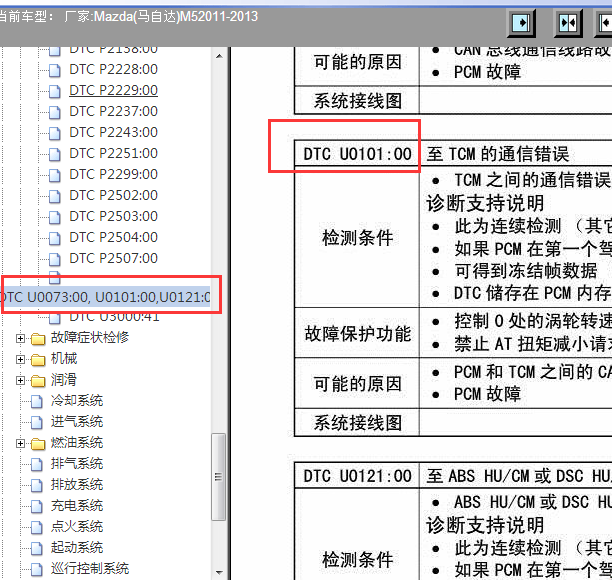The width and height of the screenshot is (612, 580).
Task: Expand the 机械 folder
Action: pos(20,359)
